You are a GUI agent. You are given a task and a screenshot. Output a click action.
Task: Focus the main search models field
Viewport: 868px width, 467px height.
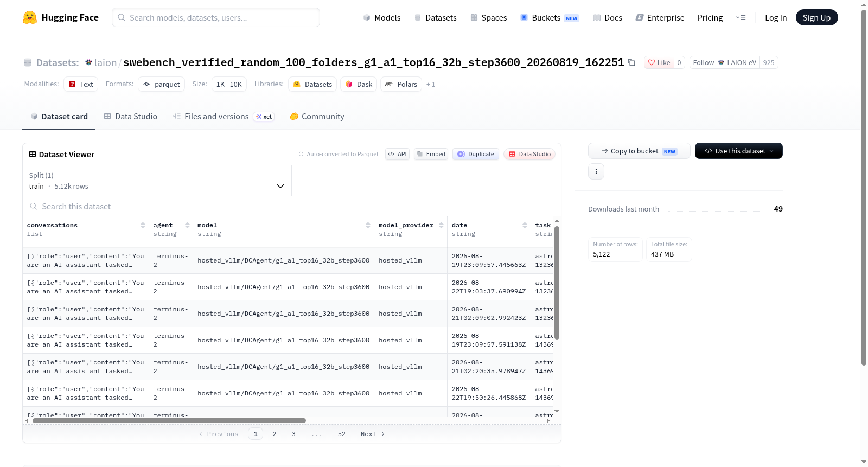pos(216,17)
